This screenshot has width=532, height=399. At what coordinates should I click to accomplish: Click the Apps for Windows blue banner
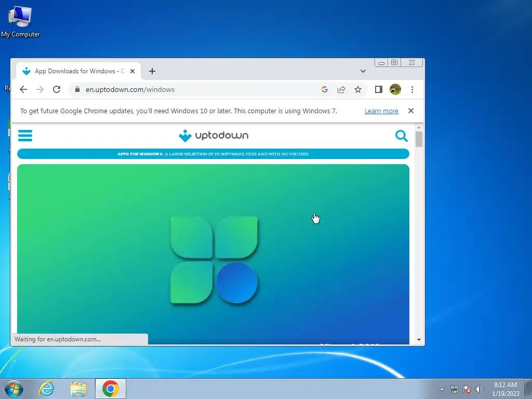click(213, 154)
